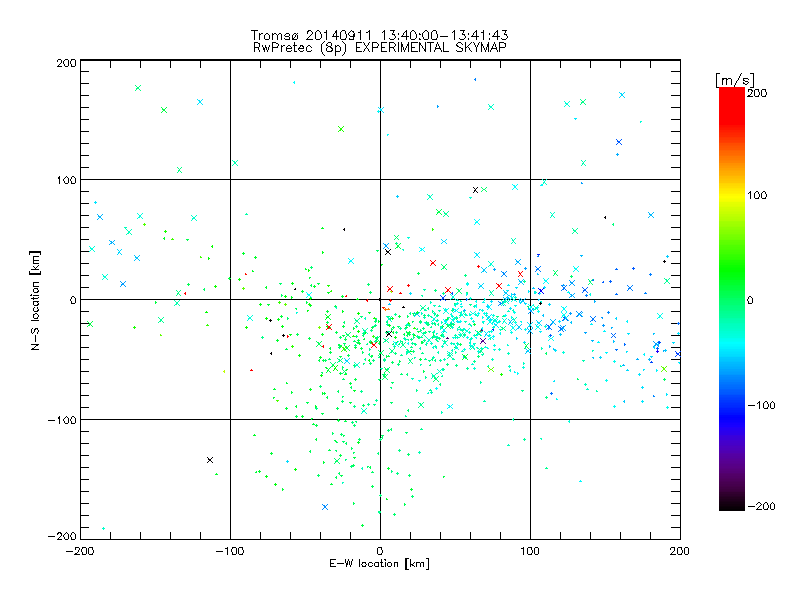
Task: Click the black X marker in the lower-left quadrant
Action: click(210, 460)
